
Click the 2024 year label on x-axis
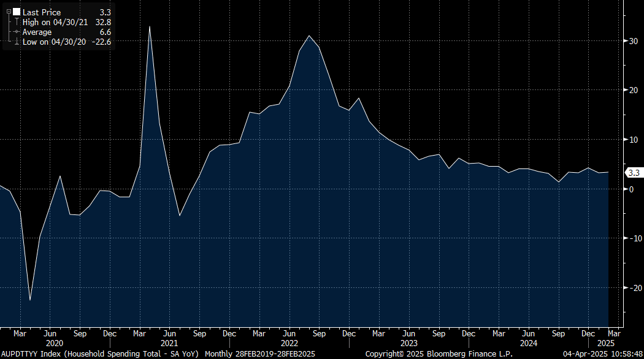pyautogui.click(x=529, y=344)
